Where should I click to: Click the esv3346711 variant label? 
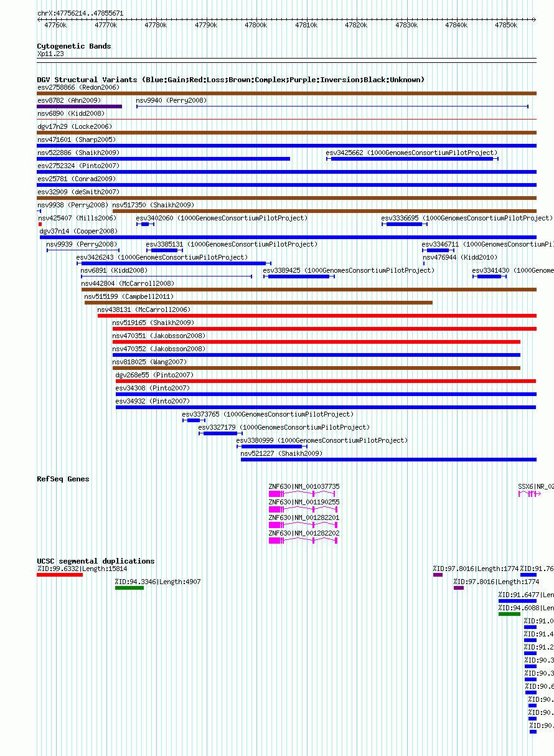[487, 244]
